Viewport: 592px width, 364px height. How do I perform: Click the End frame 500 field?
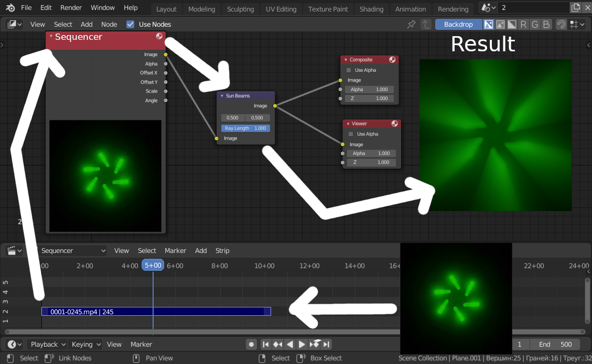point(555,345)
